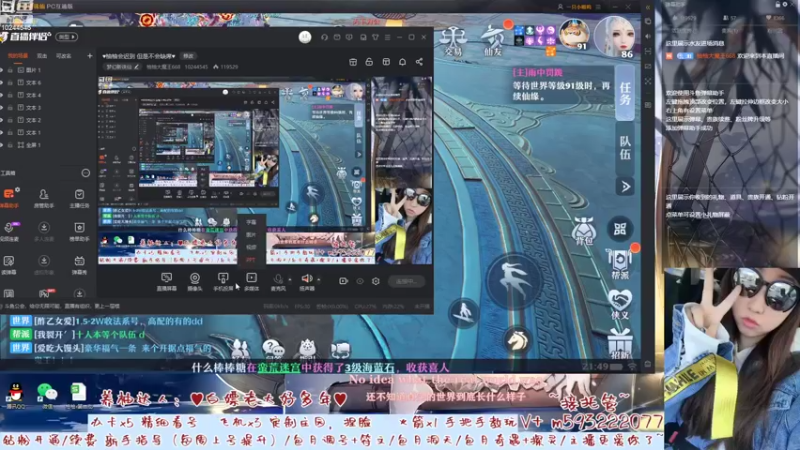Open microphone volume dropdown arrow
Screen dimensions: 800x450
pos(290,280)
